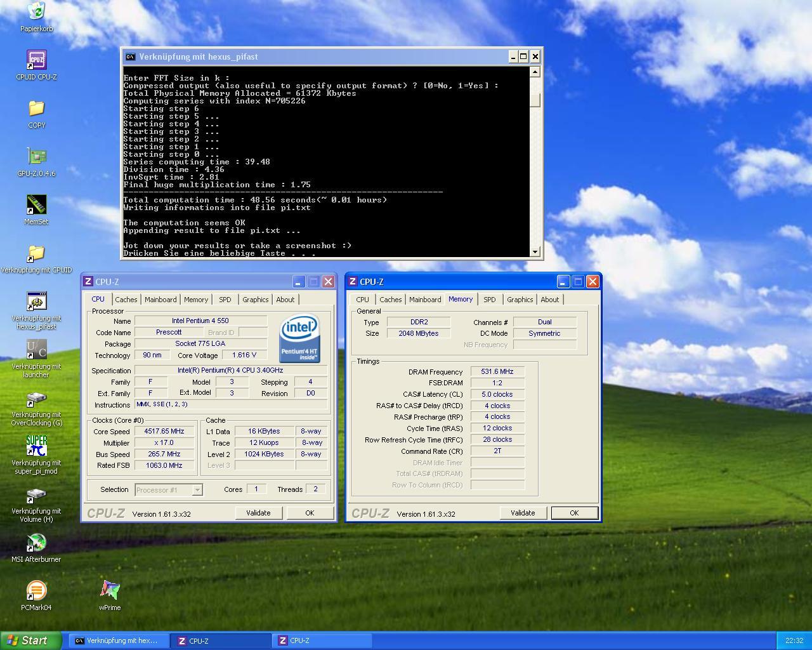Open Mainboard tab in right CPU-Z window
Viewport: 812px width, 650px height.
coord(425,300)
